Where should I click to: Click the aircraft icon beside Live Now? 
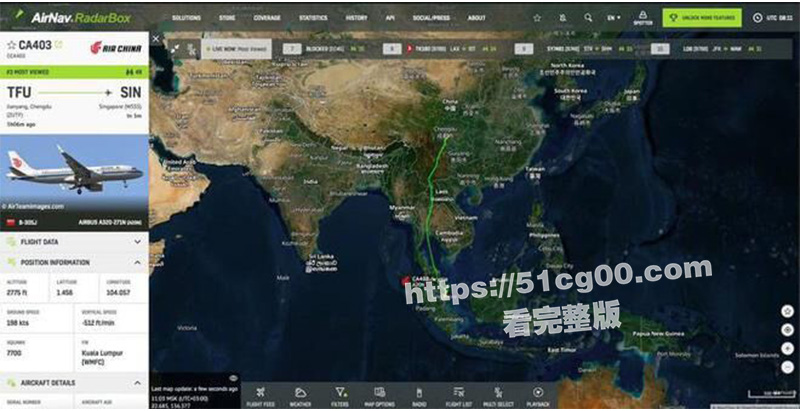(191, 49)
